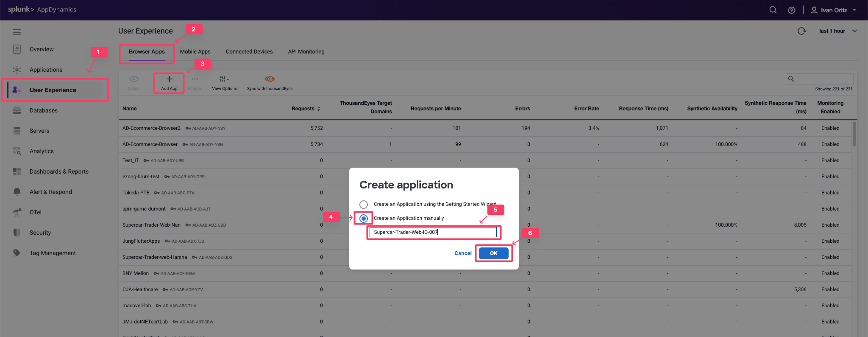Select Create Application using Getting Started Wizard
This screenshot has width=868, height=337.
[364, 204]
